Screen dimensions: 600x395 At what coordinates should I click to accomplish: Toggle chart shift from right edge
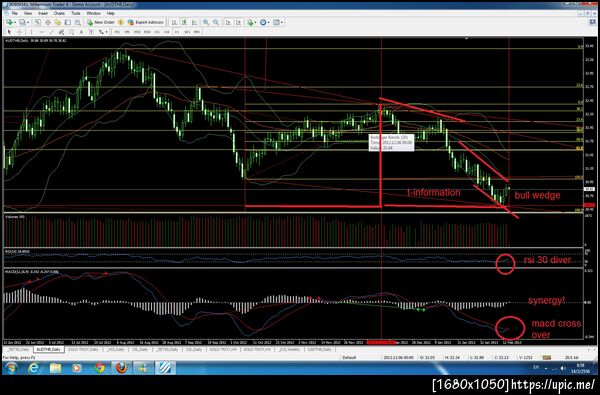tap(238, 22)
